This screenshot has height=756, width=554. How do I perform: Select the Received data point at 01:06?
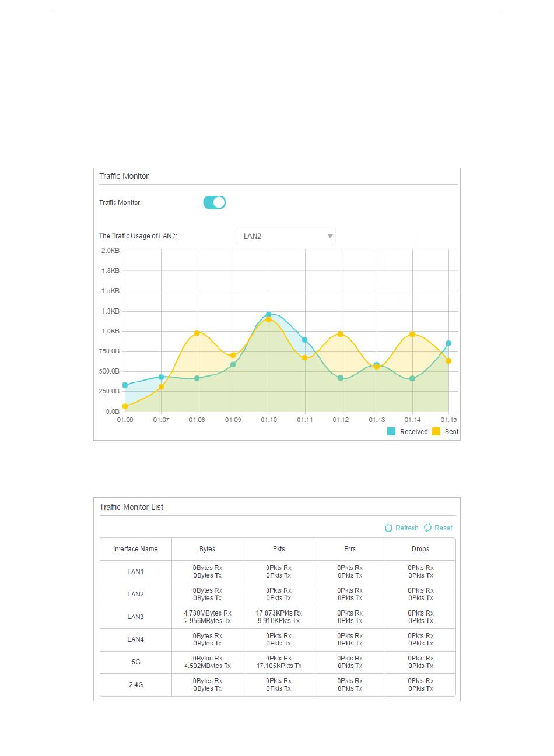tap(125, 385)
